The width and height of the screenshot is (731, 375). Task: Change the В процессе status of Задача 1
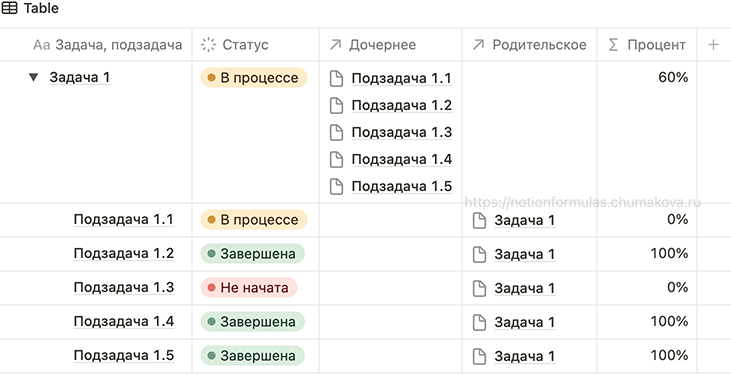pyautogui.click(x=254, y=78)
